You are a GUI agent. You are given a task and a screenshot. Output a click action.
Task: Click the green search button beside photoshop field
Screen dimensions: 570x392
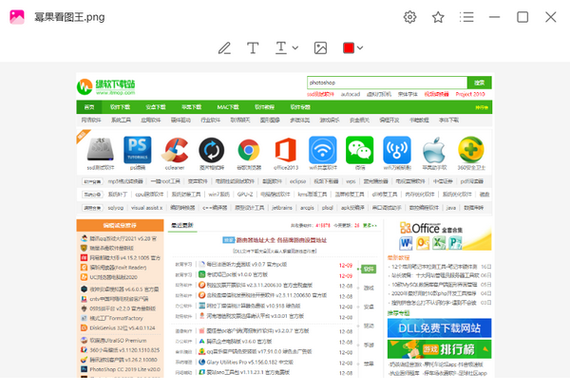[480, 83]
